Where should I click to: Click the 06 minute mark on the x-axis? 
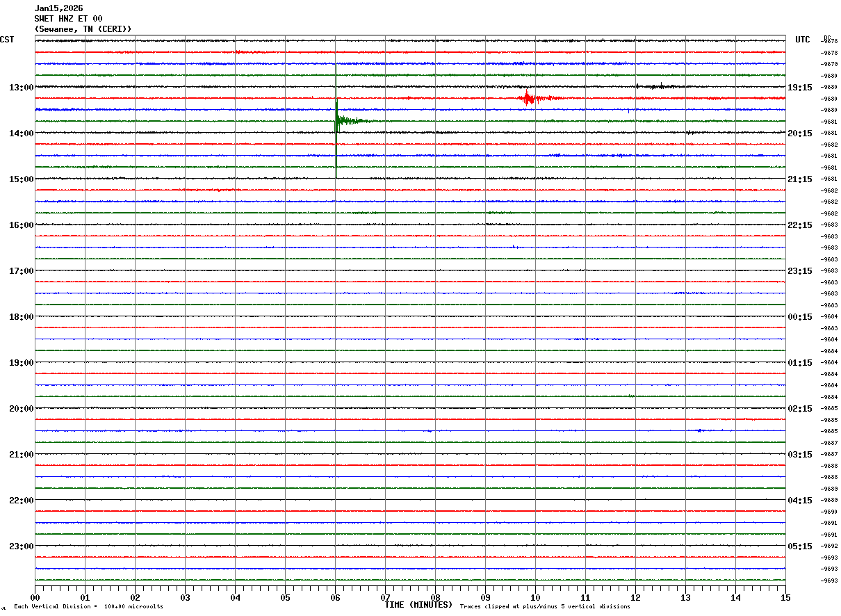tap(335, 597)
